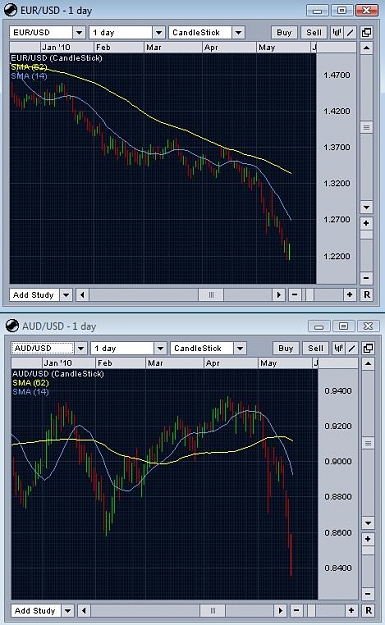Screen dimensions: 385x625
Task: Click right scroll arrow on AUD/USD chart
Action: click(281, 611)
